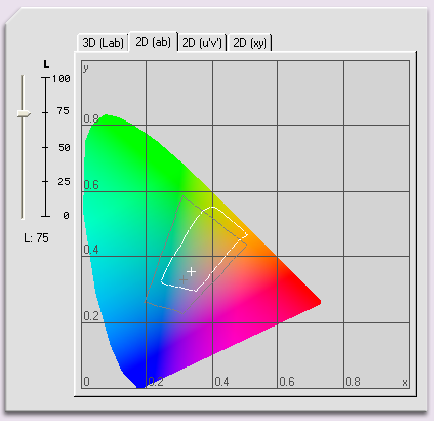Click the 0.4 label on the x axis

click(x=222, y=382)
